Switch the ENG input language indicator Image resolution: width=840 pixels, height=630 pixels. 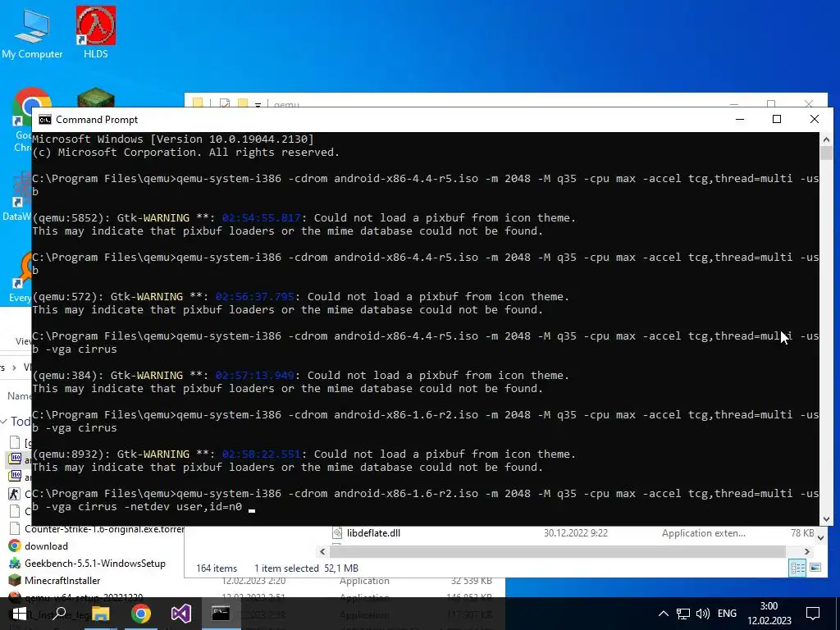(x=727, y=614)
